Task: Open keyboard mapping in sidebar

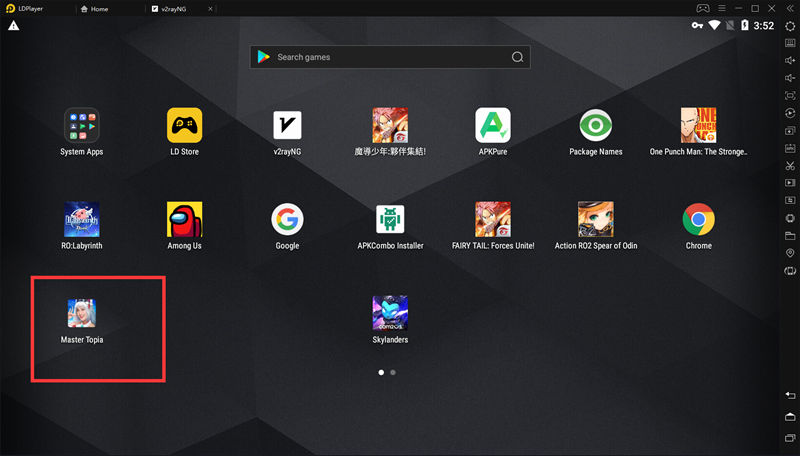Action: pos(790,43)
